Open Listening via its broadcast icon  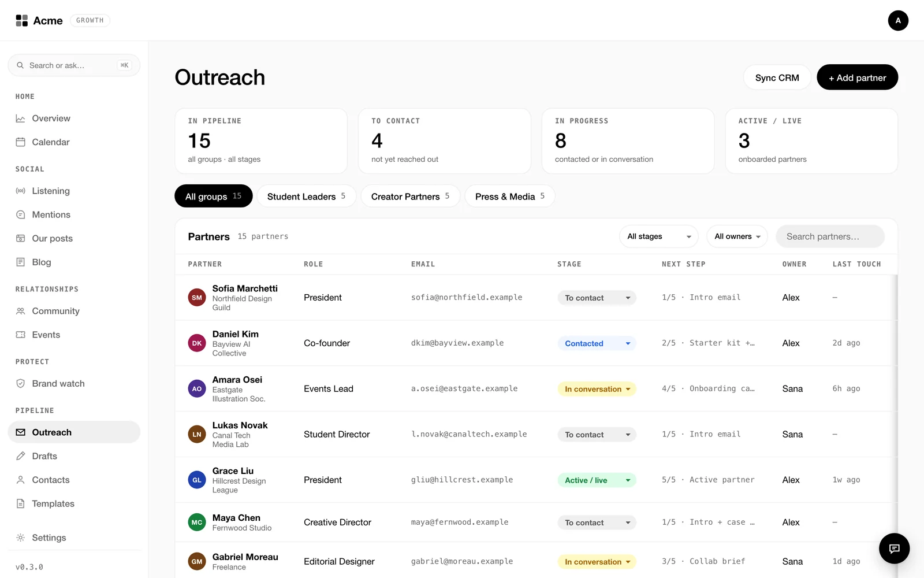pos(20,191)
